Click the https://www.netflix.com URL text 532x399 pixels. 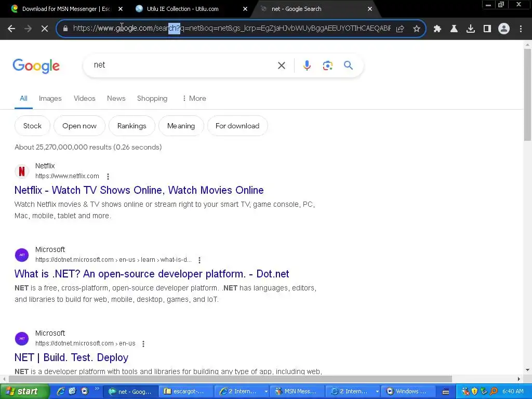67,176
